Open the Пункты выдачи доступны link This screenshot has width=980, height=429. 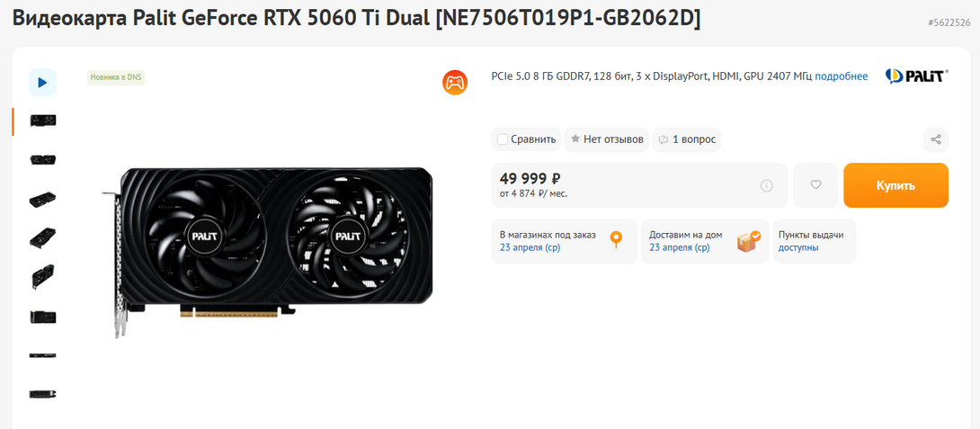[798, 247]
